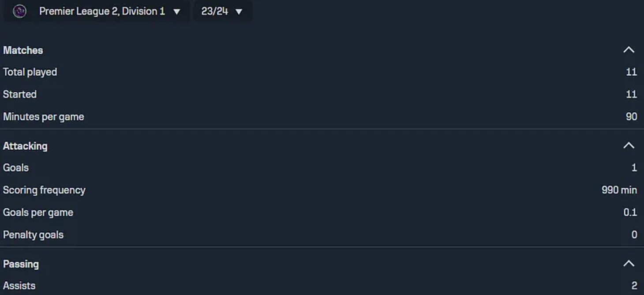Screen dimensions: 644x295
Task: Click the Matches section heading
Action: (x=23, y=50)
